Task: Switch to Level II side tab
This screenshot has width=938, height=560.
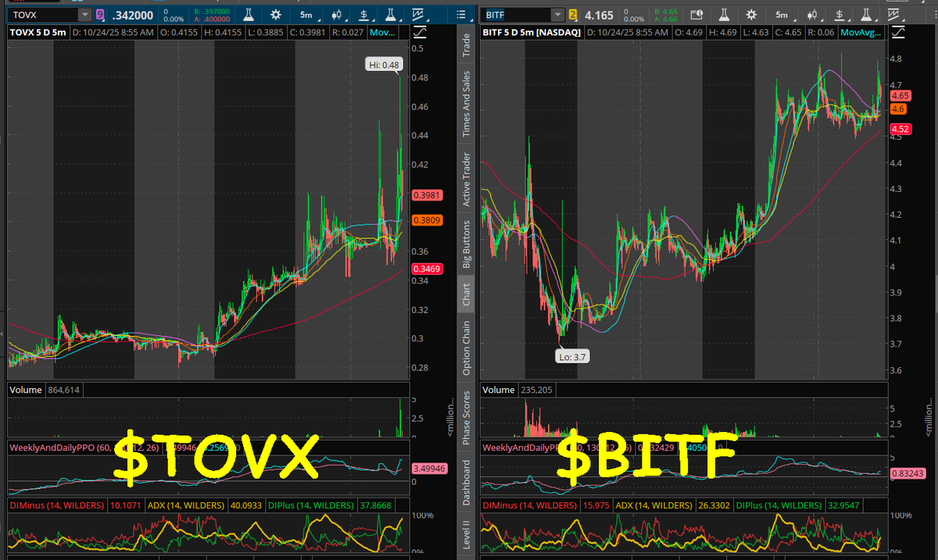Action: tap(467, 534)
